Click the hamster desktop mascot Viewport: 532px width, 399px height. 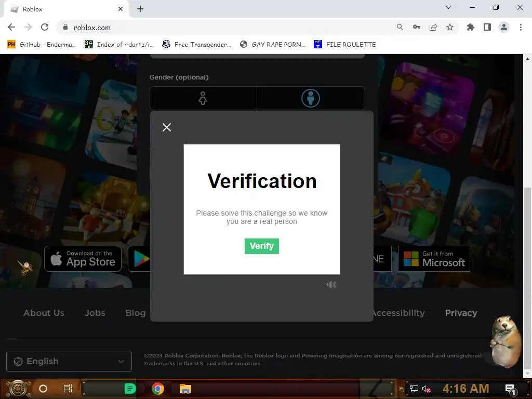(506, 341)
